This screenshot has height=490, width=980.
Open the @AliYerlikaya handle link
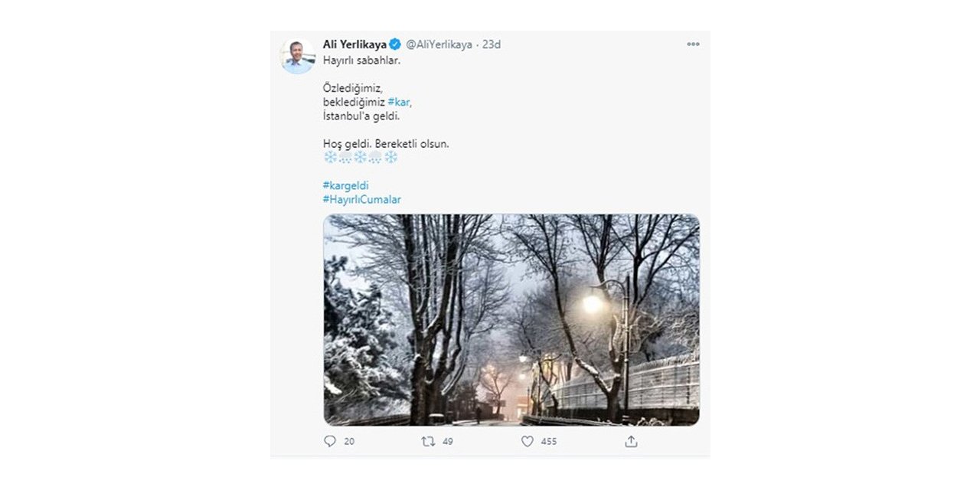point(439,44)
